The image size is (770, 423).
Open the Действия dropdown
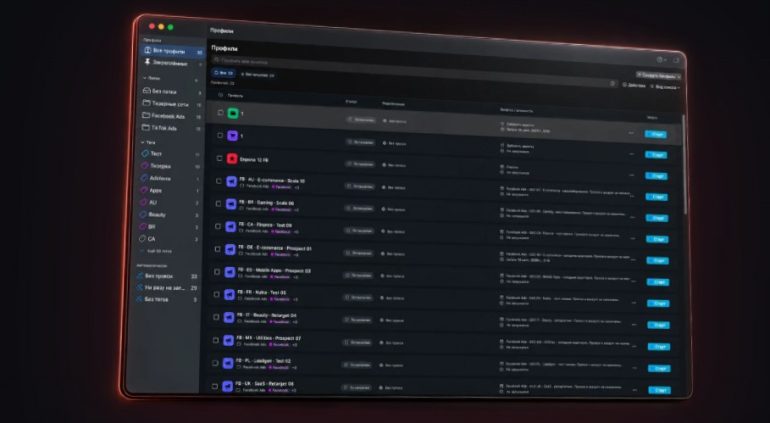(634, 85)
